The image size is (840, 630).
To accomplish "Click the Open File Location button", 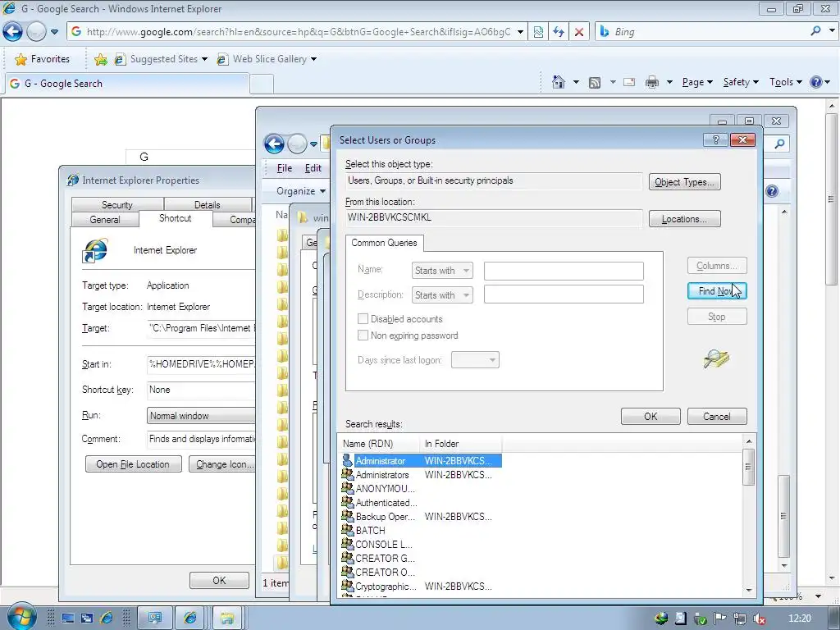I will pyautogui.click(x=133, y=464).
